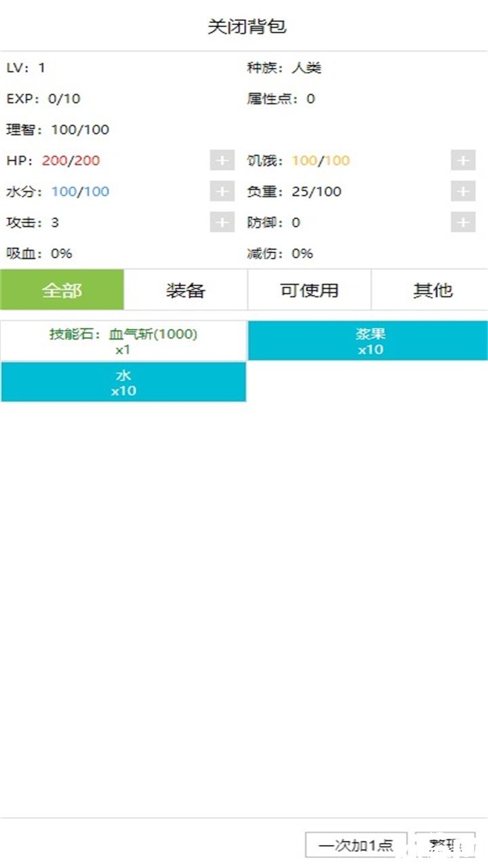The width and height of the screenshot is (488, 868).
Task: Select the 技能石:血气斩 item
Action: click(123, 342)
